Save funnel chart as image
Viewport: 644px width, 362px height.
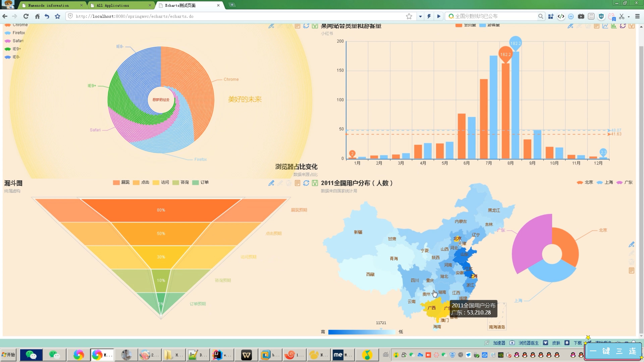click(315, 183)
